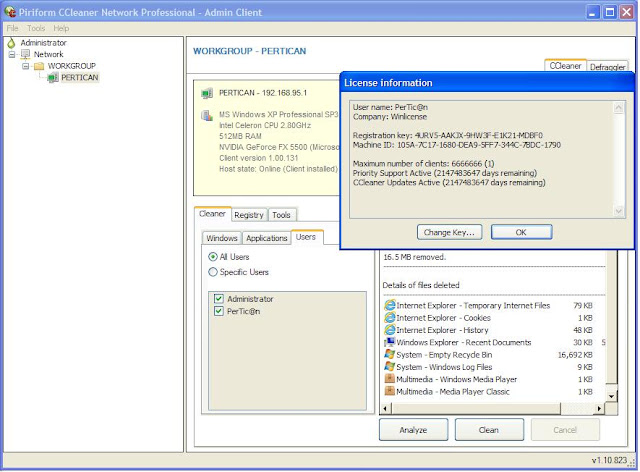This screenshot has width=640, height=472.
Task: Click Internet Explorer icon for Temporary Internet Files
Action: click(390, 305)
